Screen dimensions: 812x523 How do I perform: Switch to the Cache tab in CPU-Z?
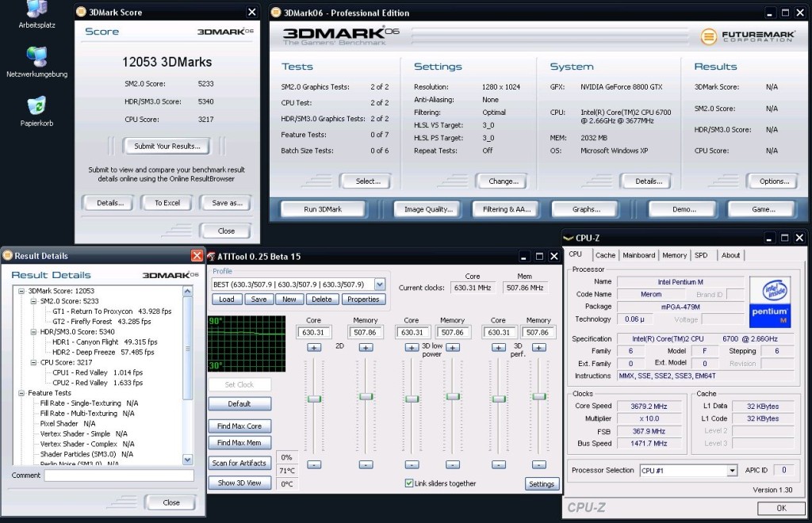pos(605,255)
